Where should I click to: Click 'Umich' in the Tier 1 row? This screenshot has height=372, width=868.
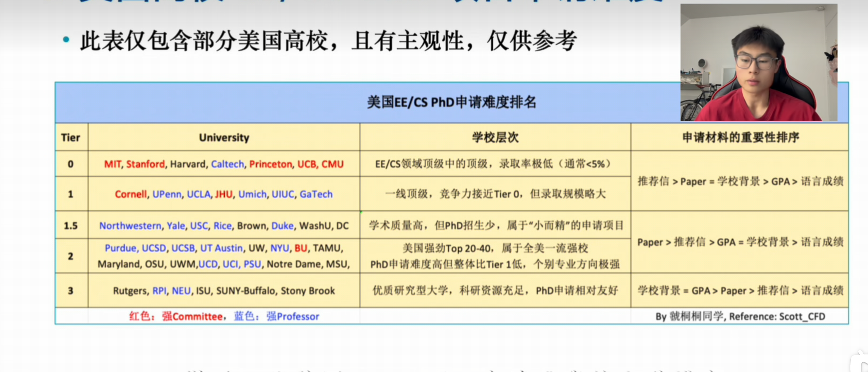(252, 194)
